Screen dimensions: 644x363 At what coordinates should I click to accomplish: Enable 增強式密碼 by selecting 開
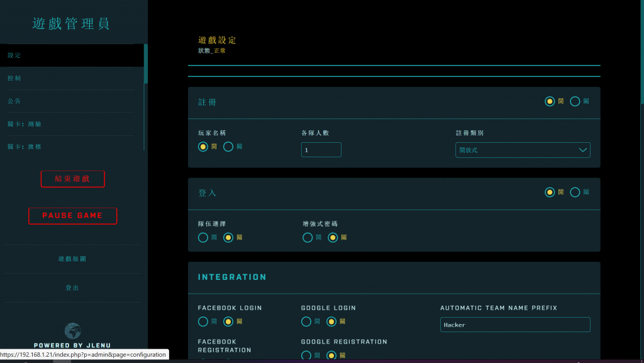(308, 238)
